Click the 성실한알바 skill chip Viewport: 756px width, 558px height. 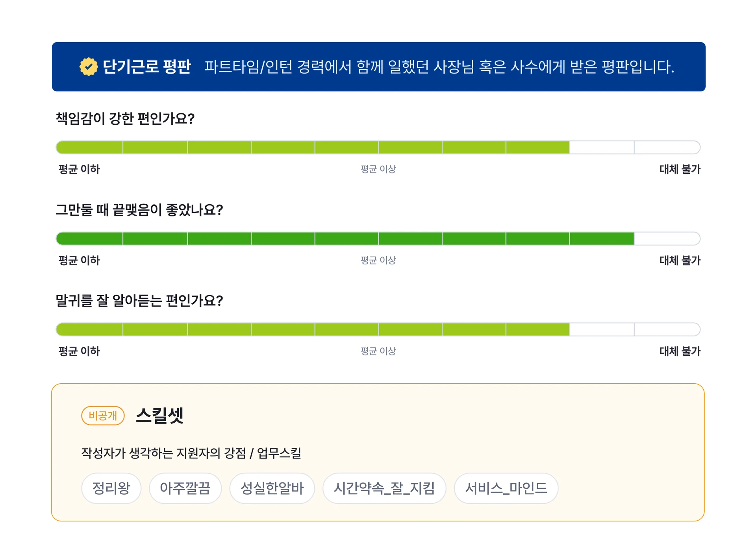(272, 489)
